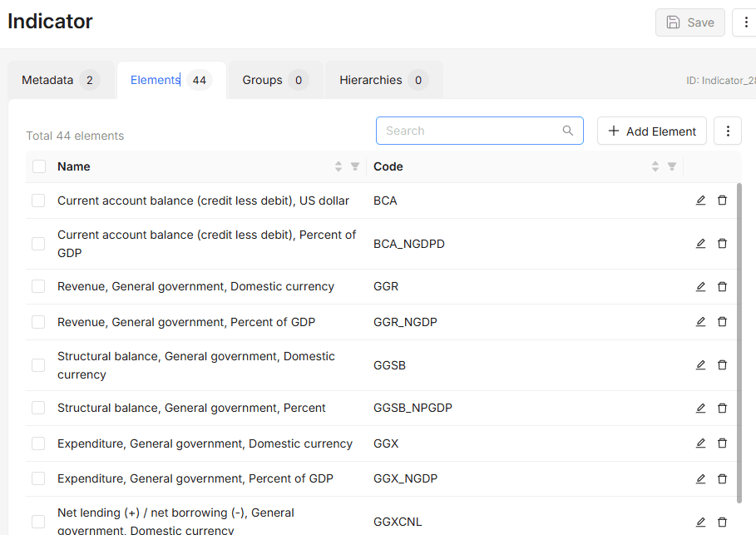Sort the table by Name
The image size is (756, 535).
[x=338, y=166]
